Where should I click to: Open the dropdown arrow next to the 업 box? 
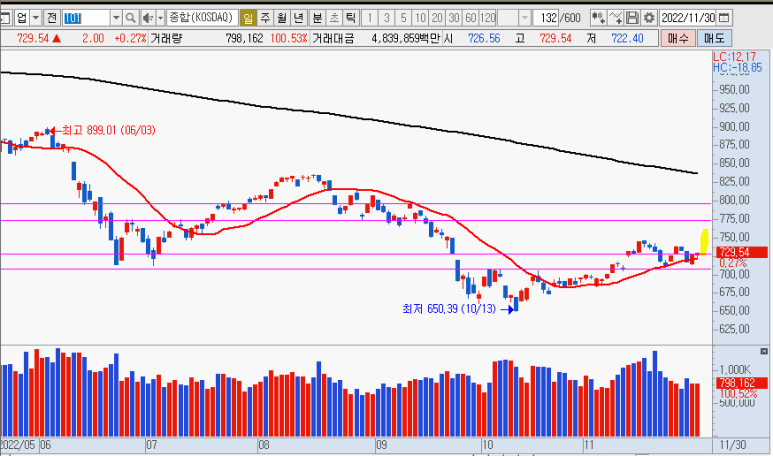(x=35, y=19)
